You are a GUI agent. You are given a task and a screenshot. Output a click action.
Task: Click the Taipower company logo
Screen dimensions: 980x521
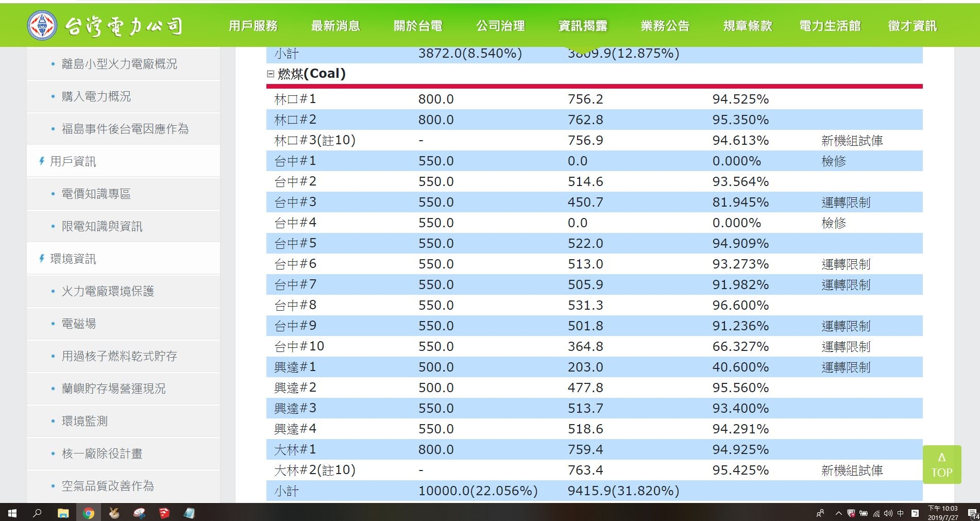pyautogui.click(x=42, y=25)
